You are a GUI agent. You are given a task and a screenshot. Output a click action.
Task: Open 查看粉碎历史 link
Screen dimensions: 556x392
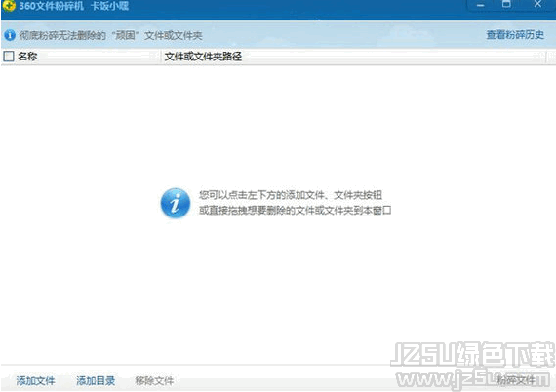pyautogui.click(x=515, y=35)
